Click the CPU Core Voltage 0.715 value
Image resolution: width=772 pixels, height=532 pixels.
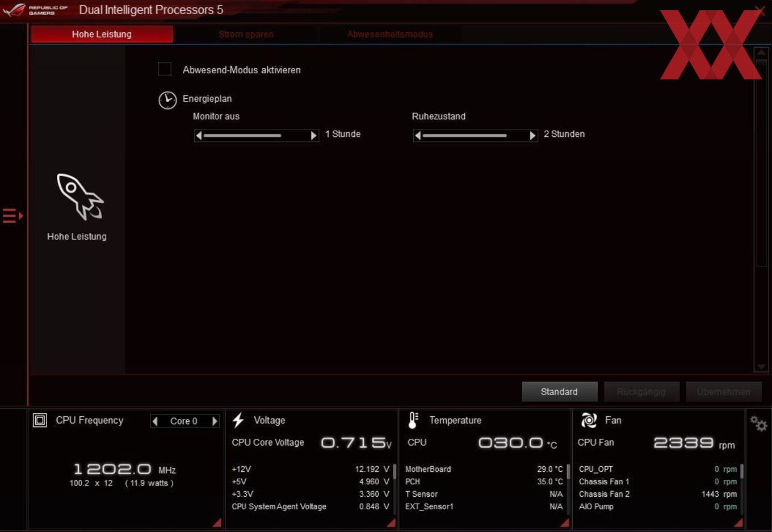pos(356,442)
